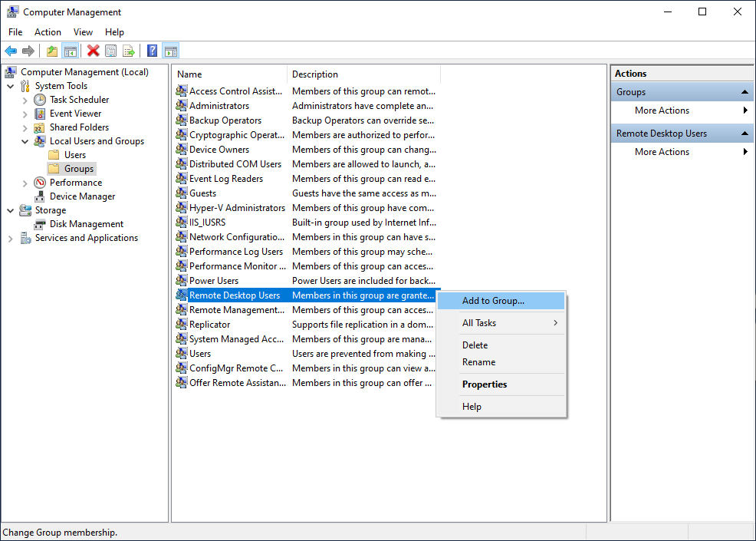Click the Power Users group icon

pyautogui.click(x=182, y=280)
